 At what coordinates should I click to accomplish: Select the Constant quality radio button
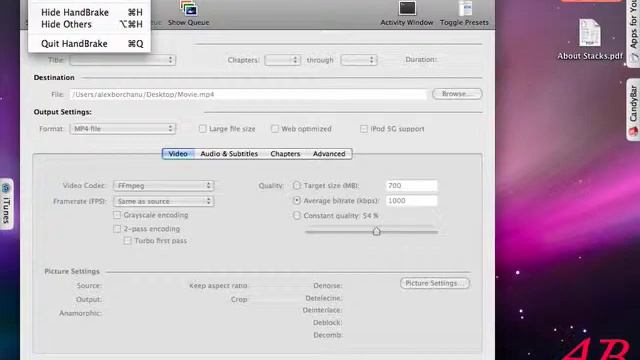tap(297, 216)
